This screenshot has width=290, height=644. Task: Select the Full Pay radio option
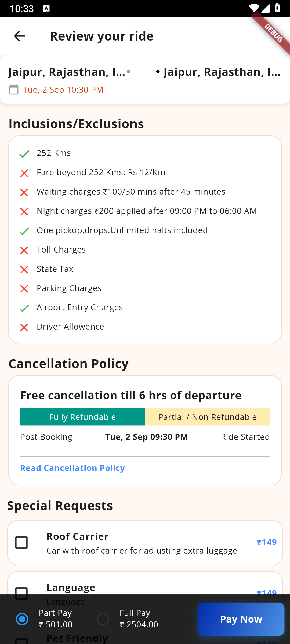(x=103, y=619)
